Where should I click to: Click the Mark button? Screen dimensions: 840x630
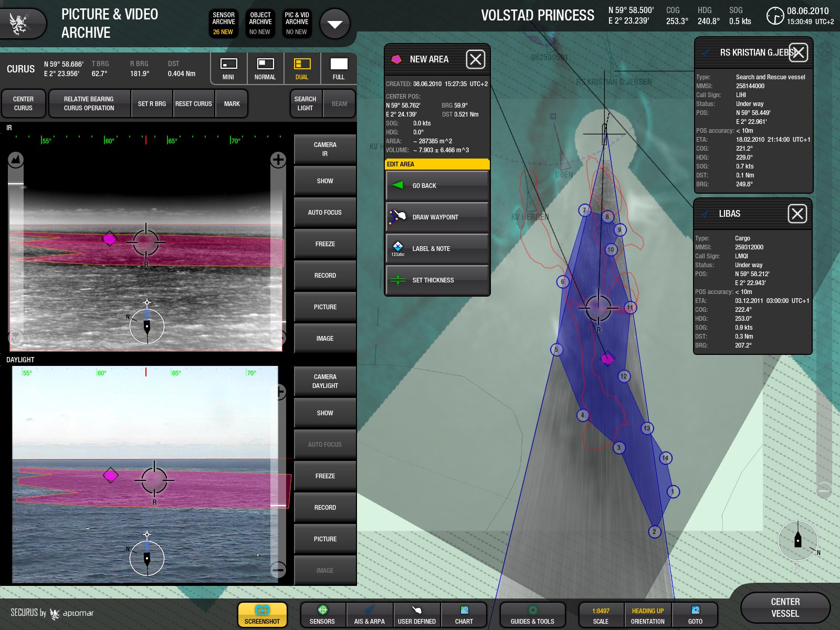click(x=232, y=103)
